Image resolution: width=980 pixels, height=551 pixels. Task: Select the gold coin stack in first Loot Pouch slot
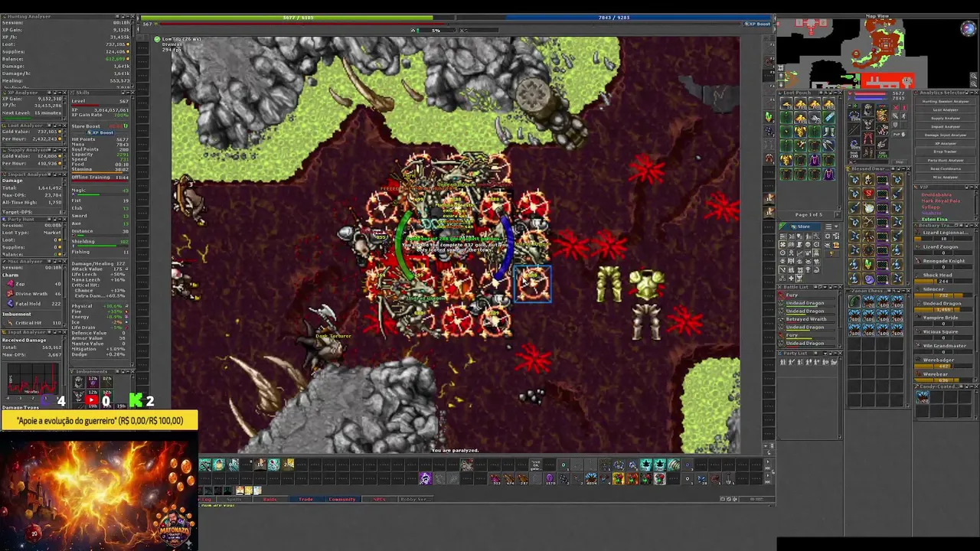[x=786, y=103]
